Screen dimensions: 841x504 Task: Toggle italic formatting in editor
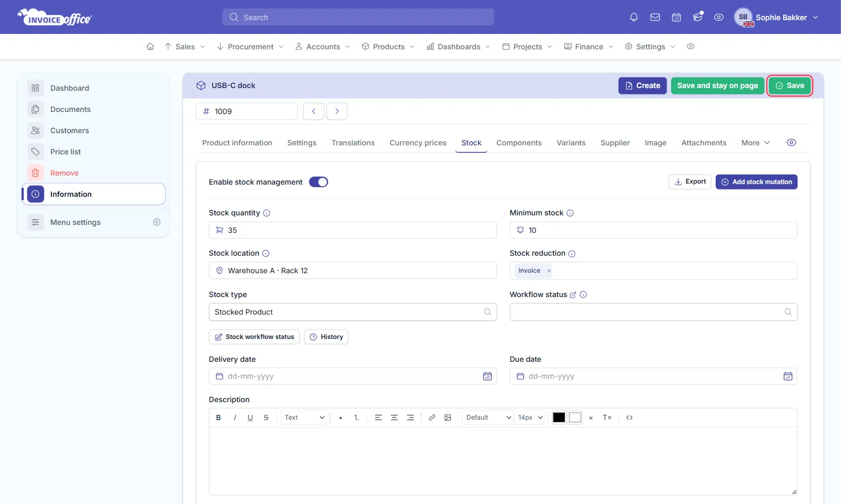(235, 418)
